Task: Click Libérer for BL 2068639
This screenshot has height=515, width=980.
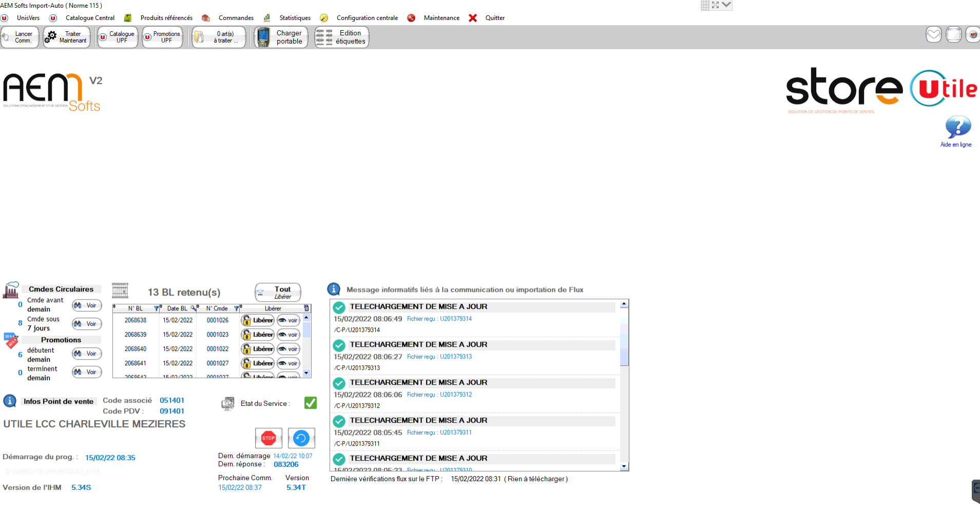Action: point(258,334)
